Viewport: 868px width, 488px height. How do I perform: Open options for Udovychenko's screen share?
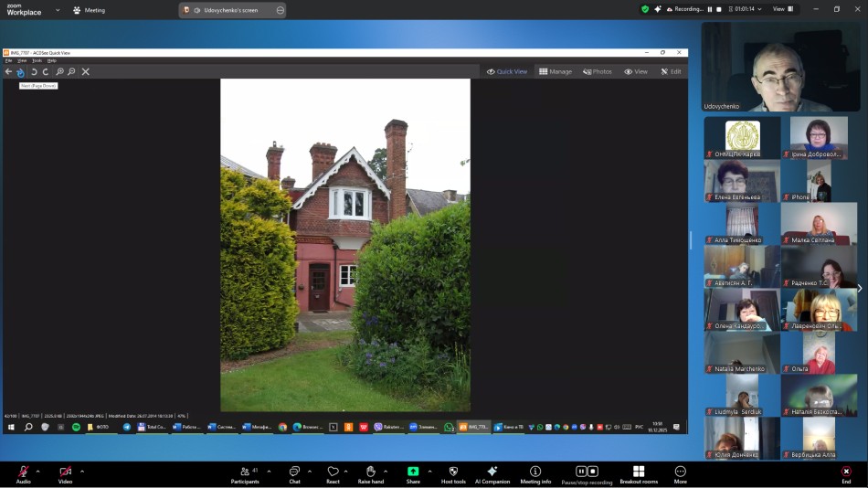[280, 10]
